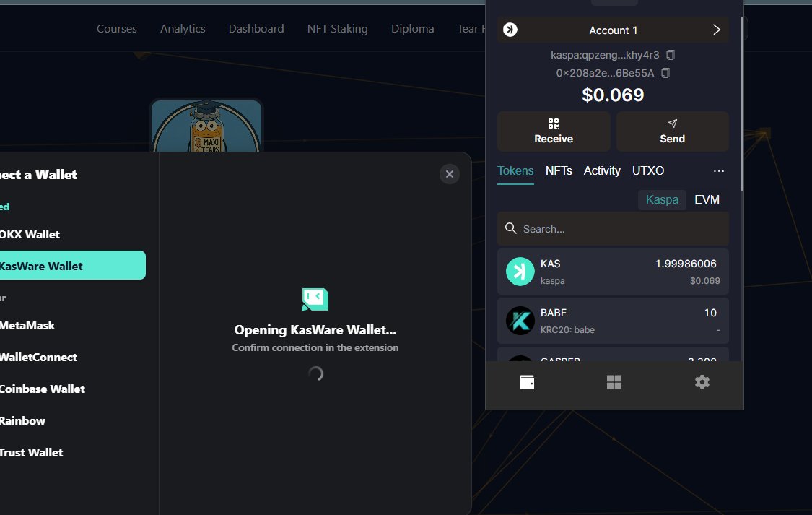This screenshot has height=515, width=812.
Task: Copy the 0x208a2e EVM address
Action: 665,73
